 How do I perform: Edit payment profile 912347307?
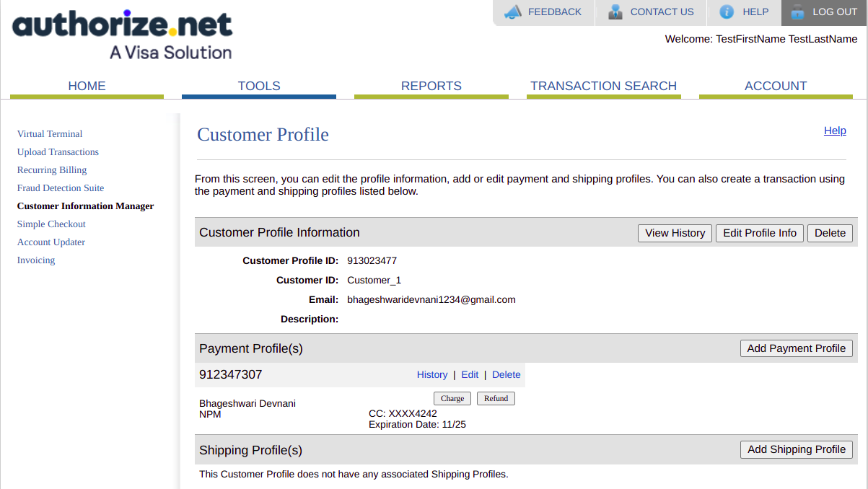tap(470, 375)
